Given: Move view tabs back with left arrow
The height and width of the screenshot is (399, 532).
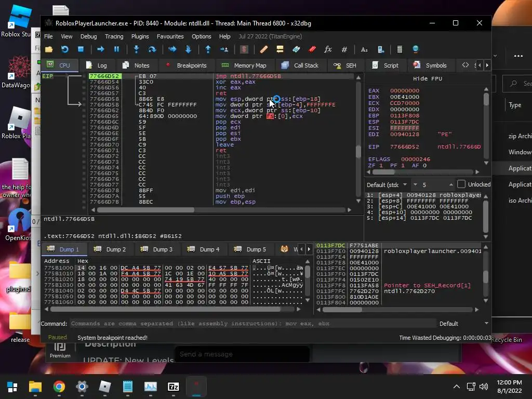Looking at the screenshot, I should [480, 65].
